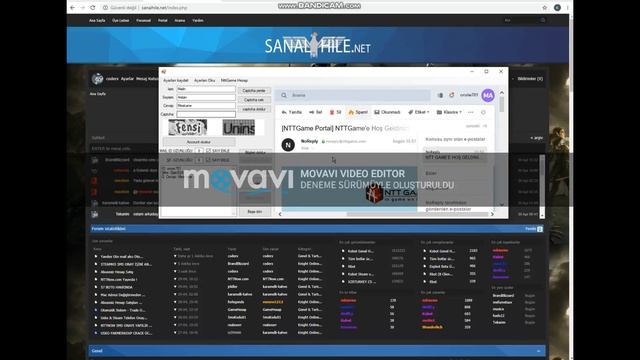Click the Account doldur button

[199, 142]
